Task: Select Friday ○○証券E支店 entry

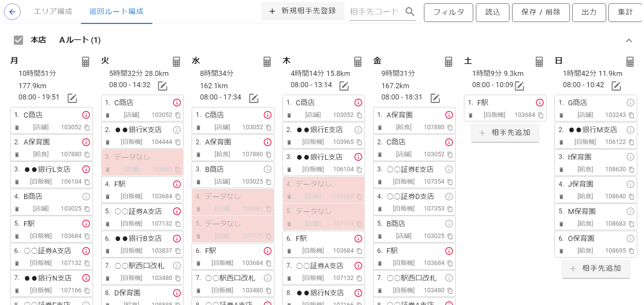Action: tap(414, 175)
